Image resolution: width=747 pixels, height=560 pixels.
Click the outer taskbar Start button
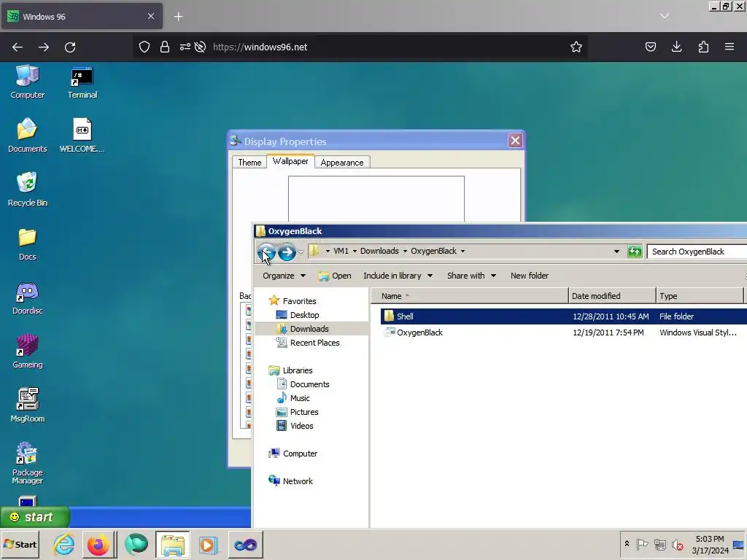point(20,544)
